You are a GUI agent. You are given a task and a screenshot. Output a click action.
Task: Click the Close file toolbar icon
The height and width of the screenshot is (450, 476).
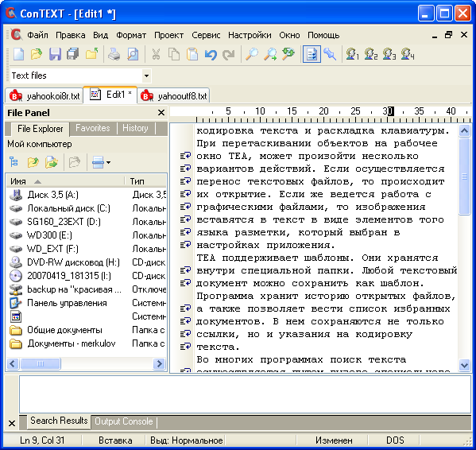click(91, 54)
